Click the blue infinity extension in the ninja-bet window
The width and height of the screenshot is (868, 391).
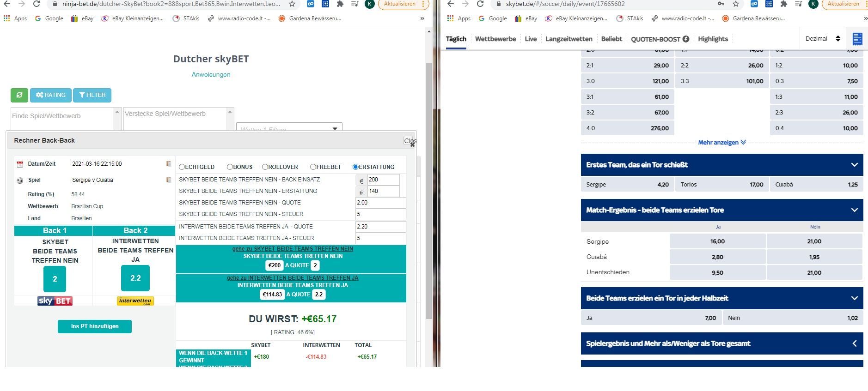pos(311,4)
